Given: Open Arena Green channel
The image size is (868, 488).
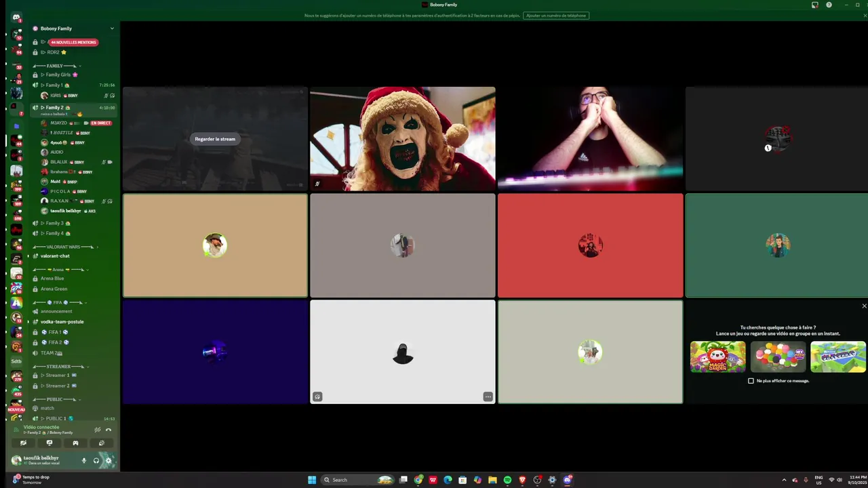Looking at the screenshot, I should pyautogui.click(x=73, y=289).
